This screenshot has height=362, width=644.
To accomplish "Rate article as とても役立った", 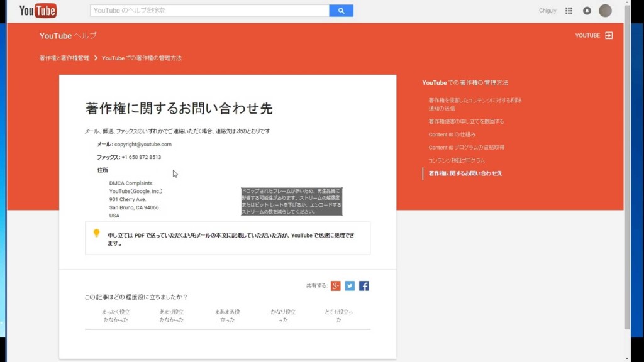I will tap(338, 315).
